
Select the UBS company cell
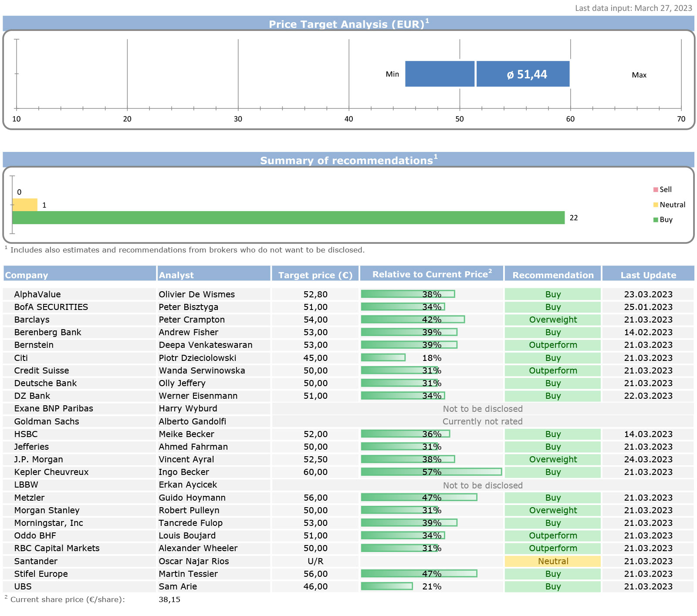79,586
